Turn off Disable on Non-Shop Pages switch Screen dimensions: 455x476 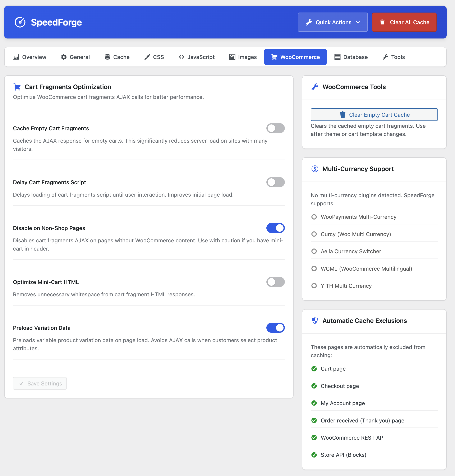pyautogui.click(x=275, y=228)
